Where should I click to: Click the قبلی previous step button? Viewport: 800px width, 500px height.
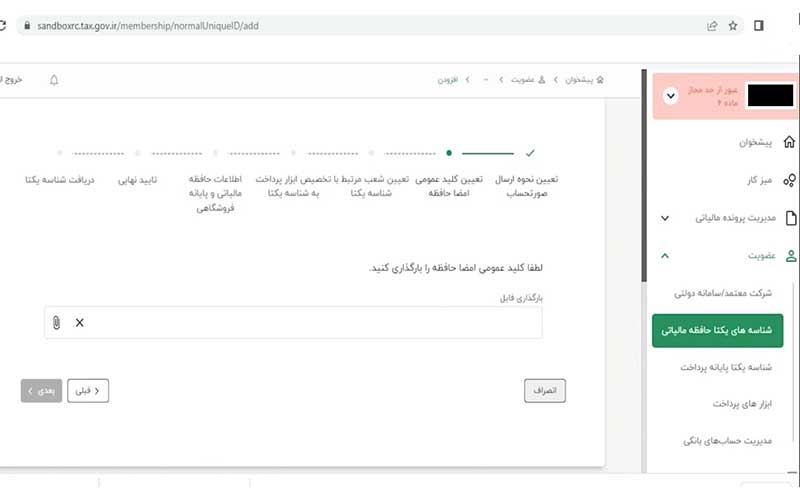tap(89, 391)
